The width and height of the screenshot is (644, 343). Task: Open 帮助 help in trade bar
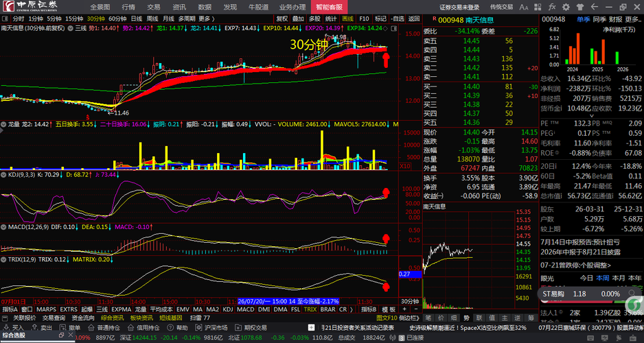(177, 328)
